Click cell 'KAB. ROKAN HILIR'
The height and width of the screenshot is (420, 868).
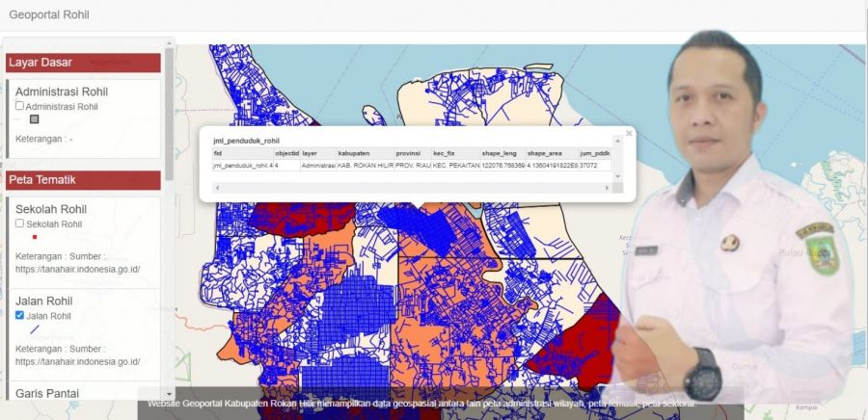(366, 166)
